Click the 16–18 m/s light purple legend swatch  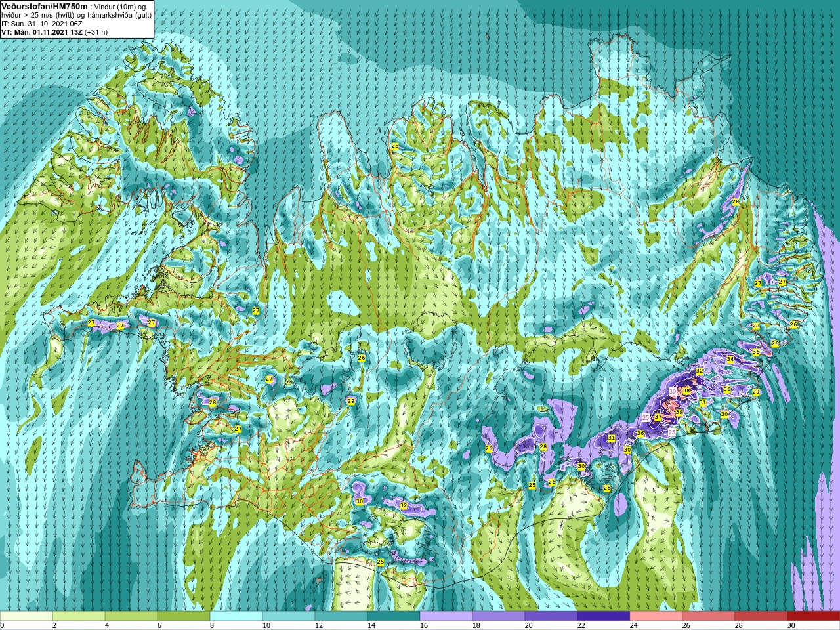point(446,616)
